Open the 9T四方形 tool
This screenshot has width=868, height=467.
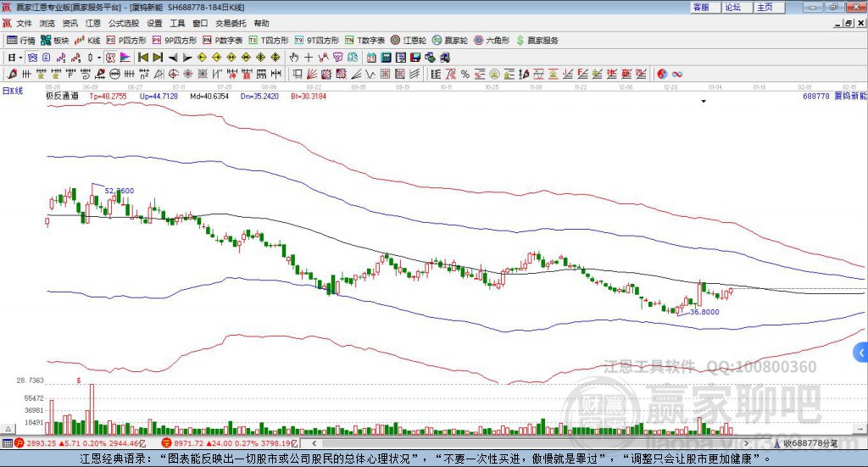coord(316,41)
